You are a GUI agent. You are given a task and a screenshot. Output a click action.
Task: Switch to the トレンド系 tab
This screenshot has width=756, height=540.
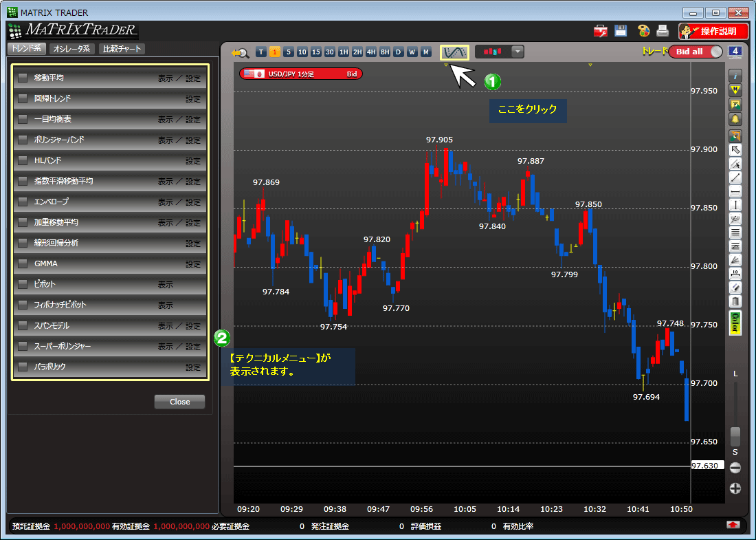pyautogui.click(x=27, y=48)
